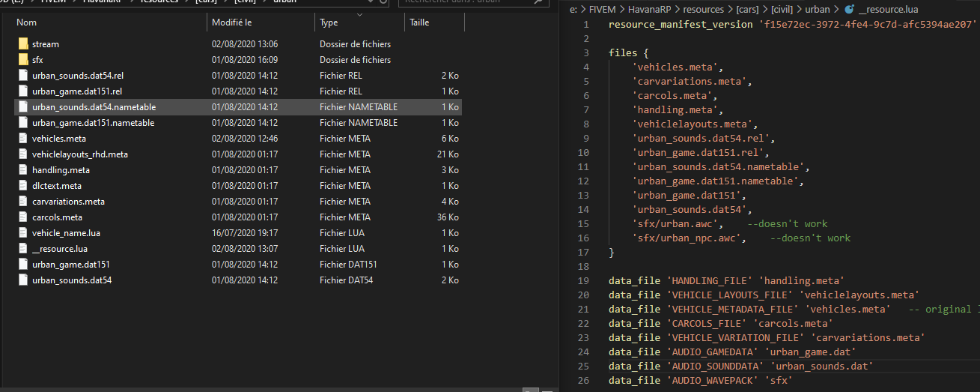Click 'AUDIO_GAMEDATA' on code line 24
The height and width of the screenshot is (392, 980).
[713, 352]
